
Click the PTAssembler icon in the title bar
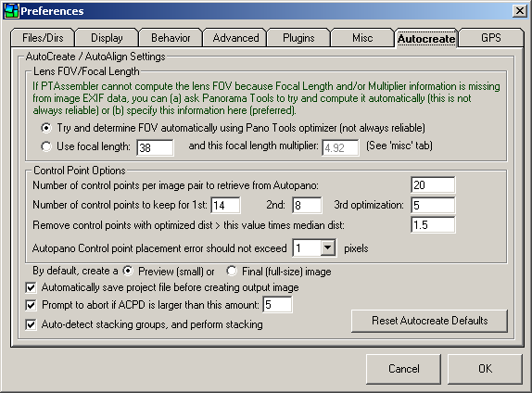[x=11, y=11]
